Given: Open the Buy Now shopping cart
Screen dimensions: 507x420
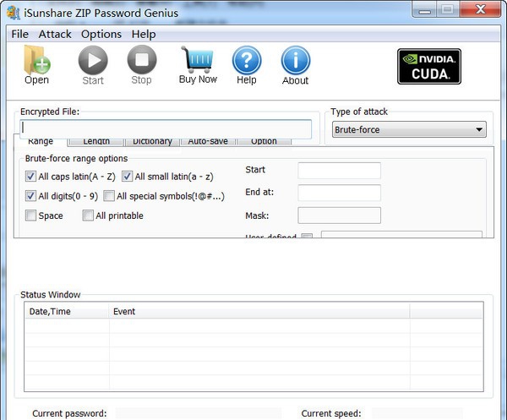Looking at the screenshot, I should 198,65.
